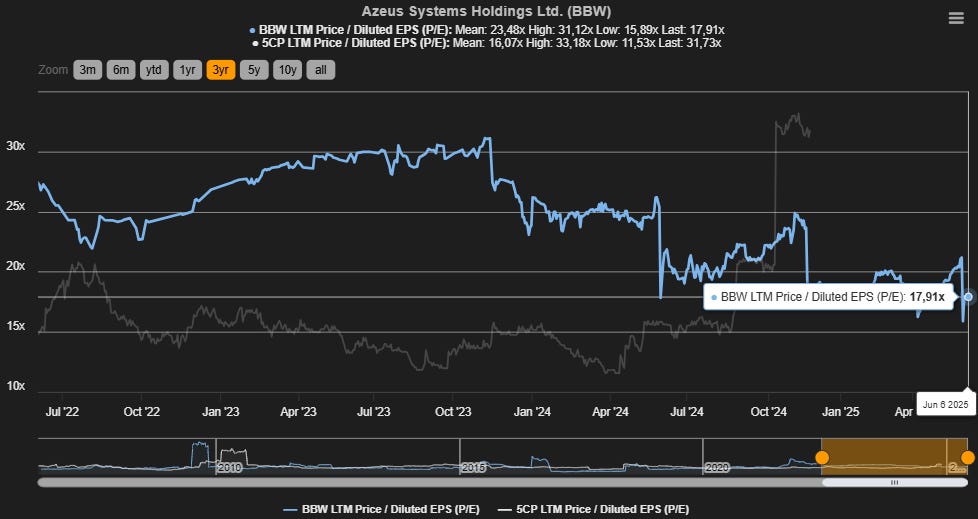
Task: Click the chart title Azeus Systems Holdings Ltd. (BBW)
Action: click(487, 11)
